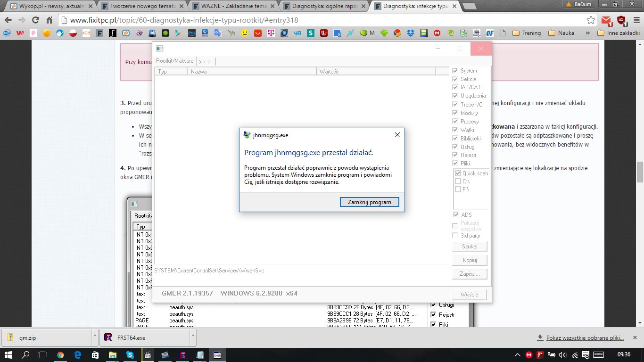The image size is (644, 362).
Task: Open the downloaded gm.zip item
Action: 47,337
